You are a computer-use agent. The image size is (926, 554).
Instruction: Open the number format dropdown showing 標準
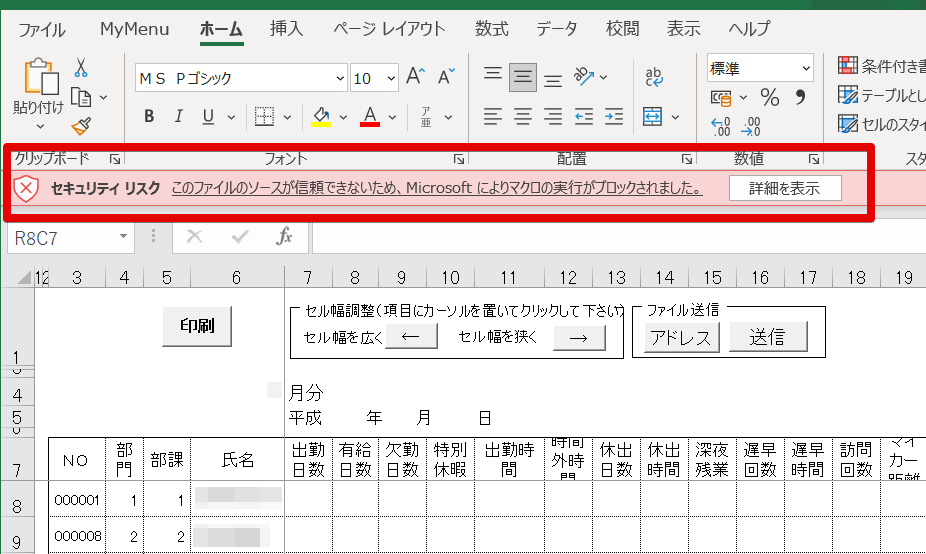[x=806, y=68]
